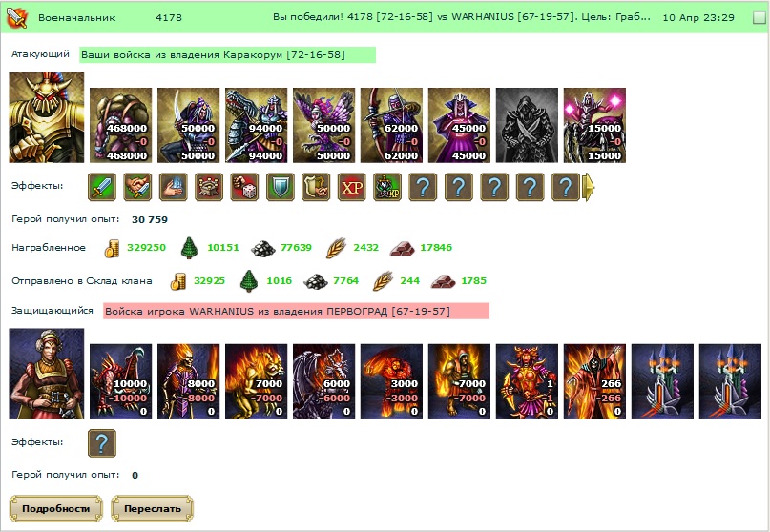Click the battle report title about WARHANIUS

(x=462, y=17)
